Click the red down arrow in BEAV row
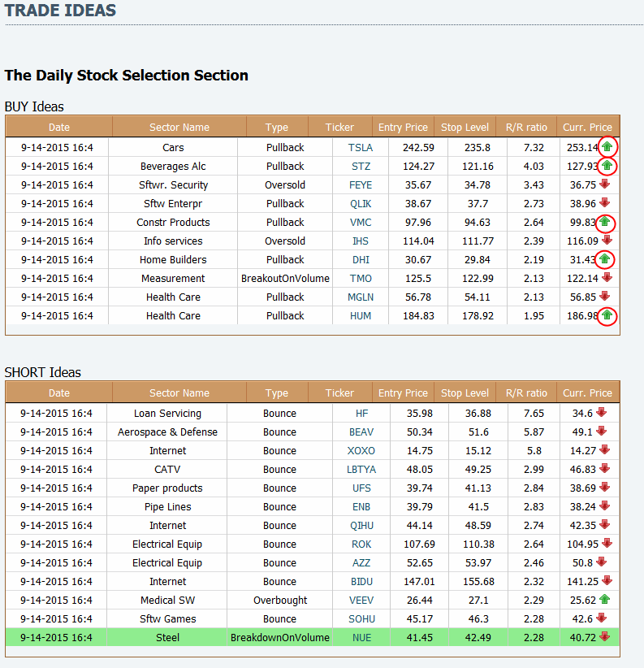Image resolution: width=644 pixels, height=668 pixels. (602, 432)
